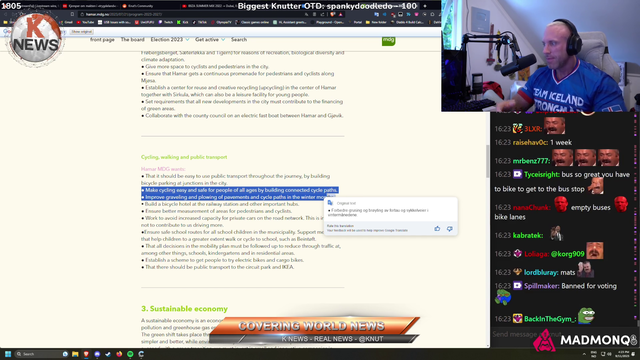Open the Twitch bookmark

tap(166, 22)
